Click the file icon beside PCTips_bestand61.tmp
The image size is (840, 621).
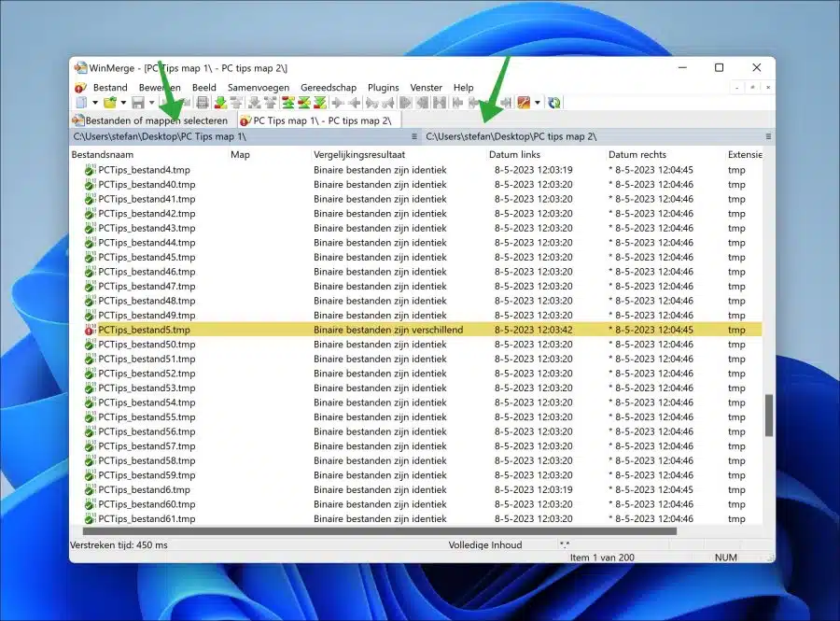[90, 518]
